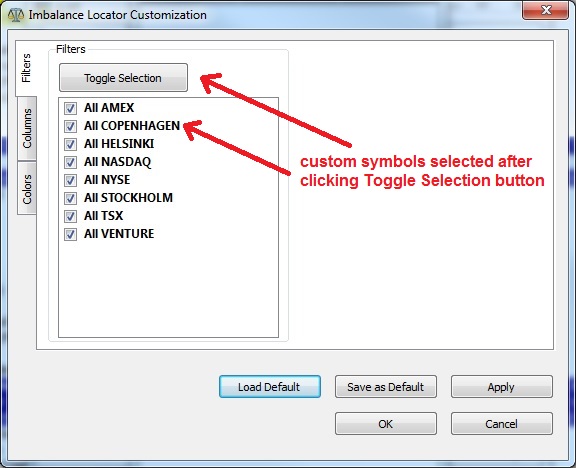Disable the All NYSE filter checkbox

pyautogui.click(x=70, y=180)
